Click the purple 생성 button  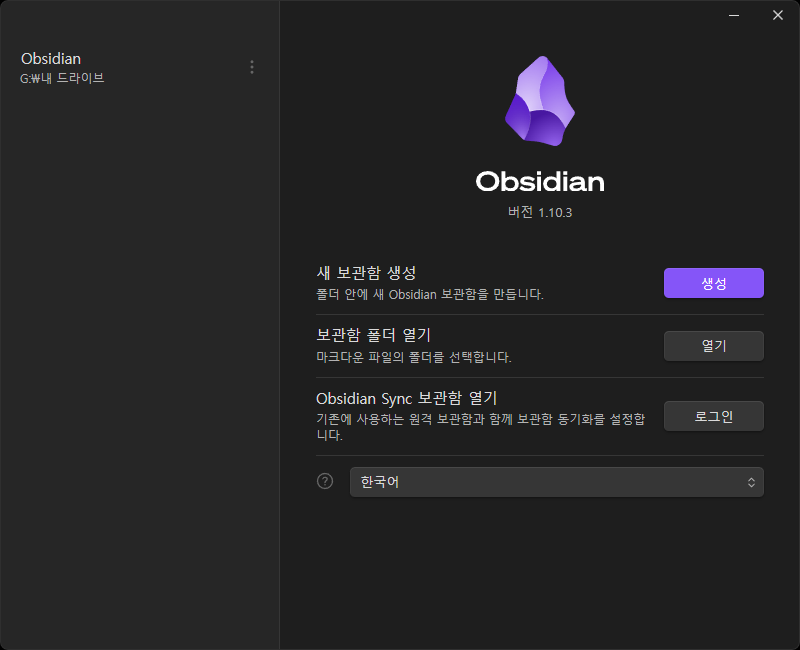click(x=713, y=283)
